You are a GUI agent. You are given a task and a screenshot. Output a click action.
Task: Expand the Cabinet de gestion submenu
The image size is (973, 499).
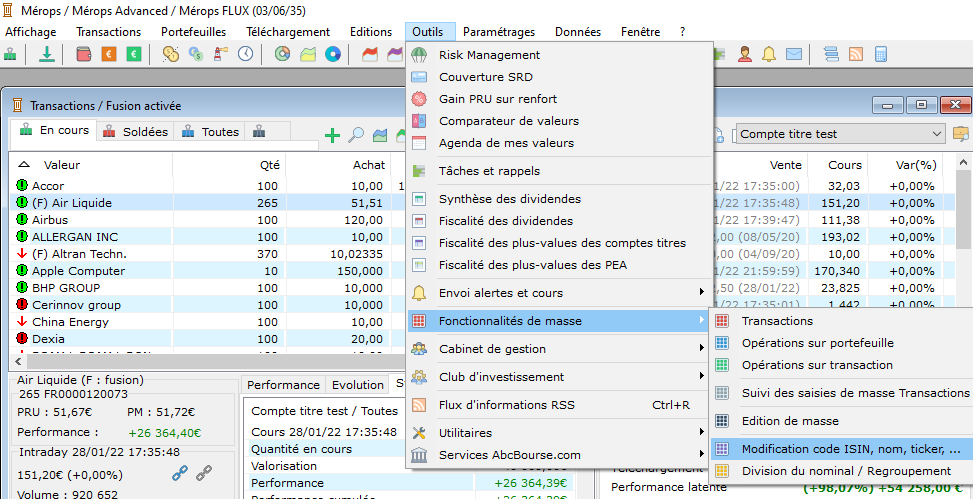click(x=558, y=349)
